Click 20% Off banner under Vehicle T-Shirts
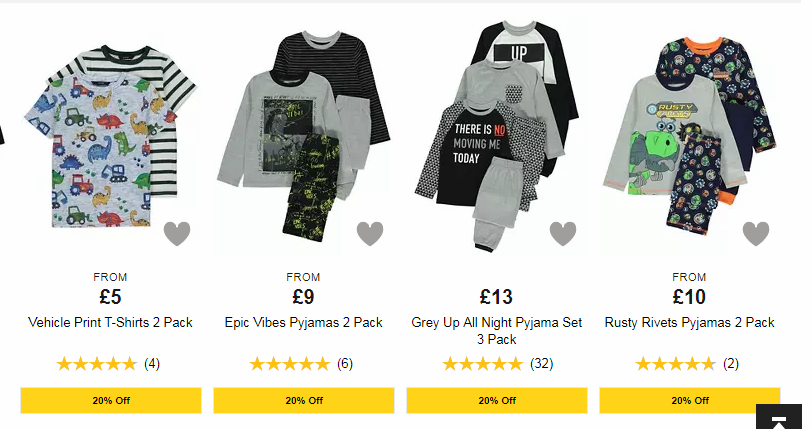This screenshot has width=812, height=429. (x=111, y=401)
